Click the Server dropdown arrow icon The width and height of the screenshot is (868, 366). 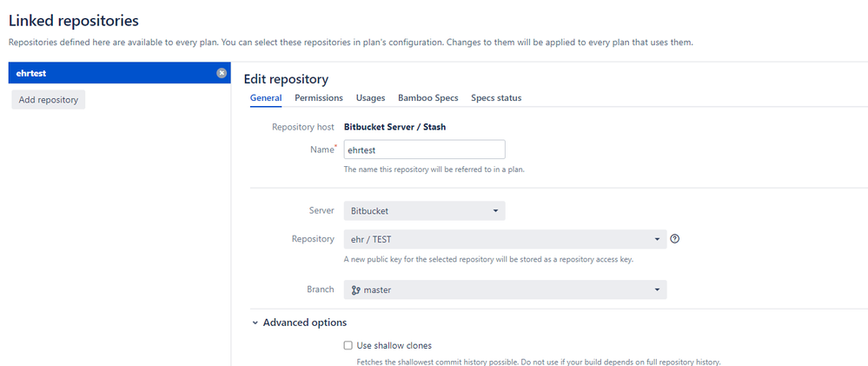tap(495, 211)
